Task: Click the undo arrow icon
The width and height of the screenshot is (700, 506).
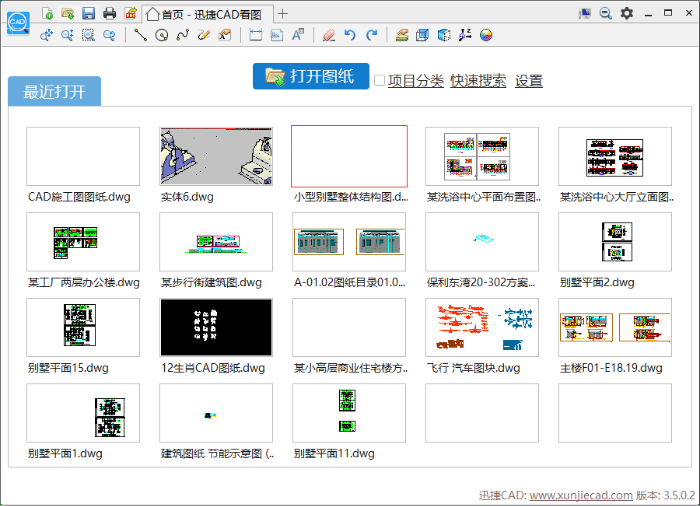Action: click(350, 35)
